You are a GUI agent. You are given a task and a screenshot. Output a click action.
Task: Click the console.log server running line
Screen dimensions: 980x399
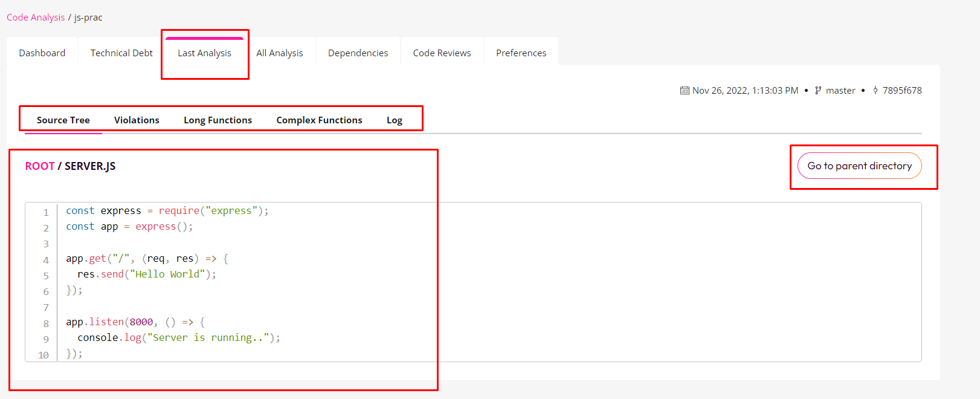(179, 338)
